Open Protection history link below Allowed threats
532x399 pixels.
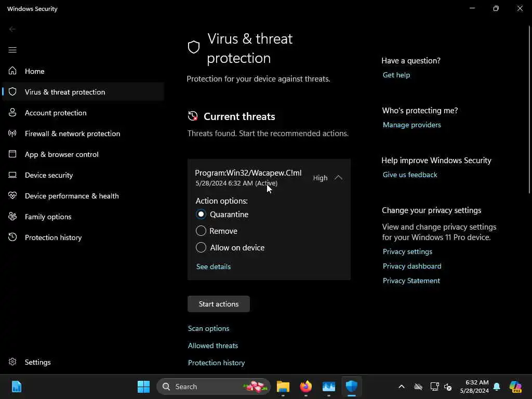217,362
